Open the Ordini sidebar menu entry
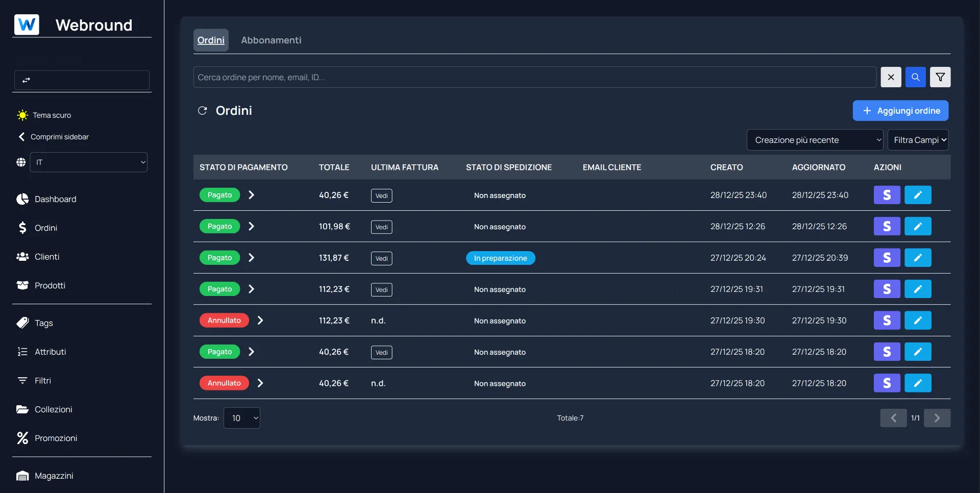The height and width of the screenshot is (493, 980). [x=46, y=228]
